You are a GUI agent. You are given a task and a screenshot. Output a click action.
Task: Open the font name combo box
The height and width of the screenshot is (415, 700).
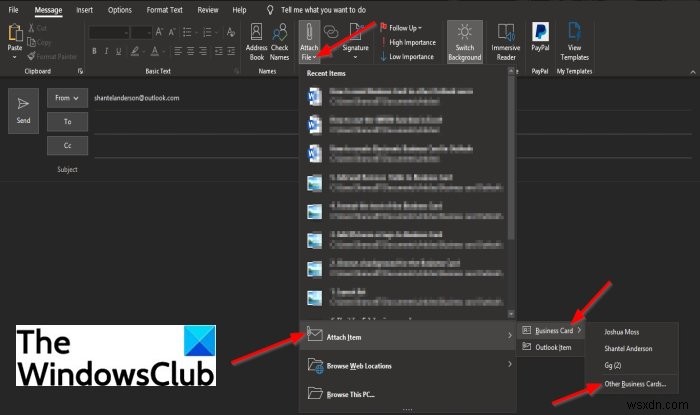coord(109,33)
